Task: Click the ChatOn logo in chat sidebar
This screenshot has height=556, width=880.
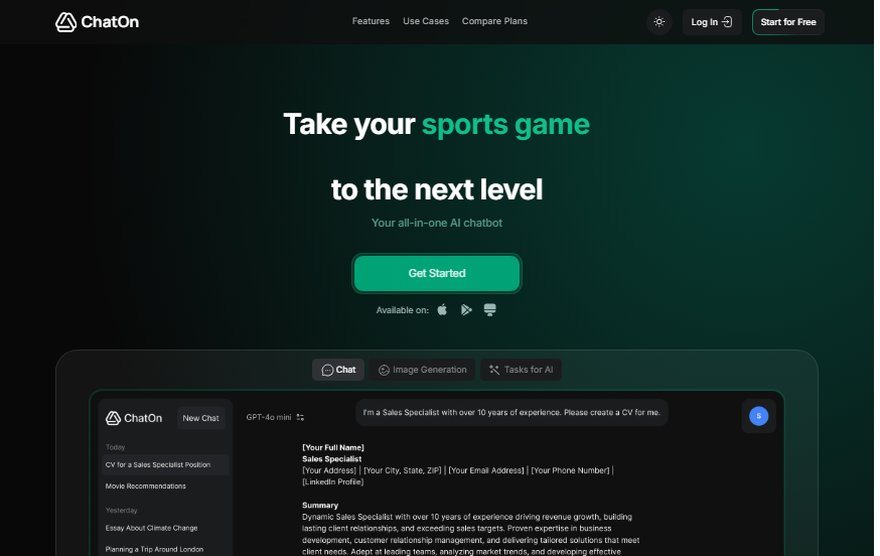Action: point(134,418)
